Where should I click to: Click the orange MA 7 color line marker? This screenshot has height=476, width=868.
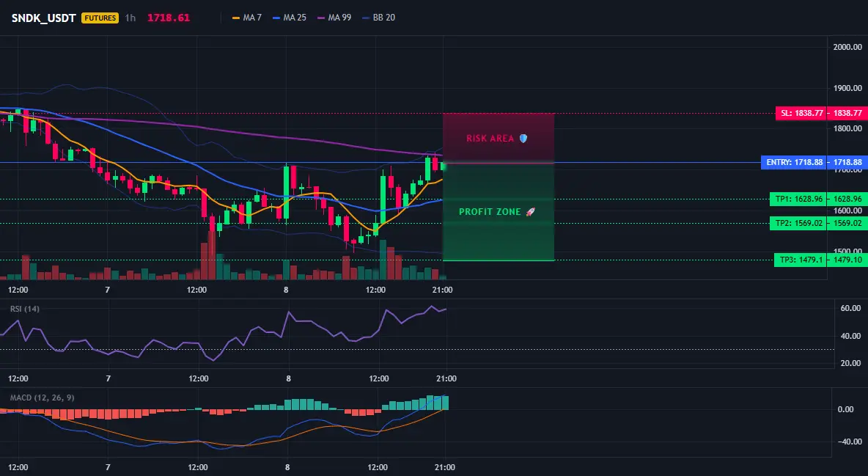(x=236, y=18)
